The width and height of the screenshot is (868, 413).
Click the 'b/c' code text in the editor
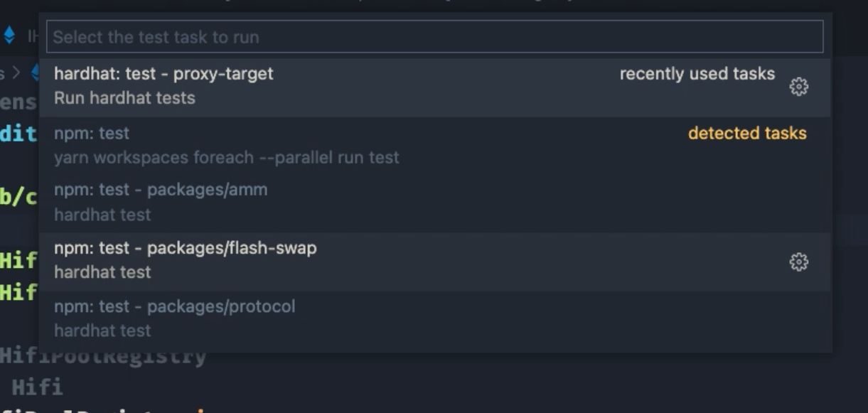[18, 197]
